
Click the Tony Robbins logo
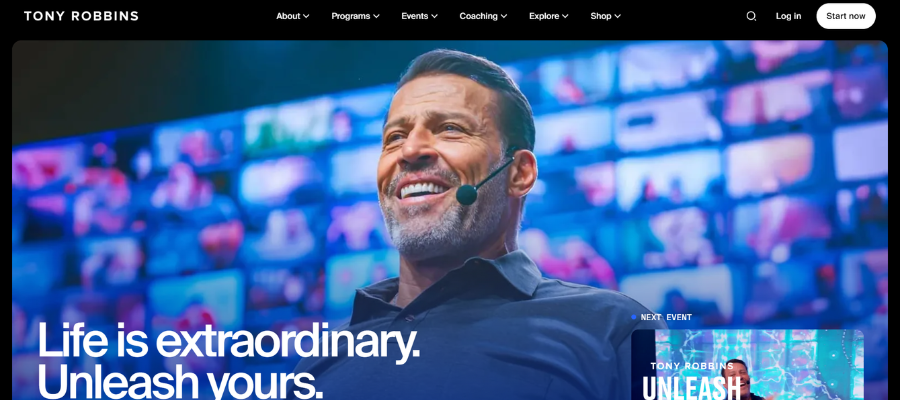click(81, 16)
